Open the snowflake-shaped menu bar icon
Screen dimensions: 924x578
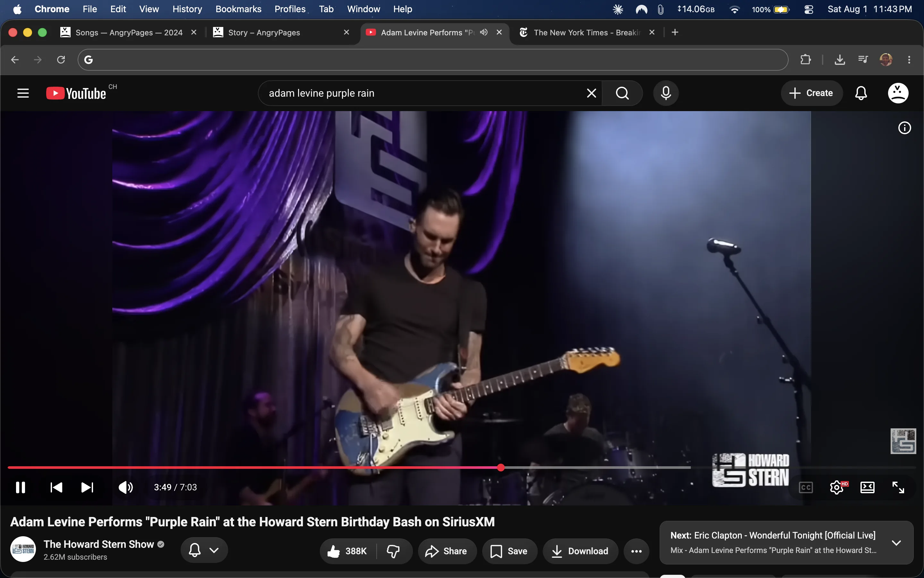[x=618, y=10]
